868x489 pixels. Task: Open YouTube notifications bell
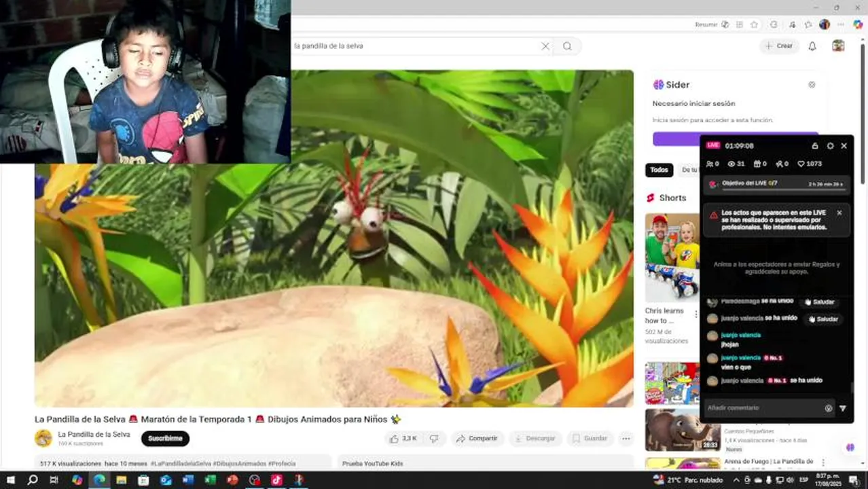(812, 46)
